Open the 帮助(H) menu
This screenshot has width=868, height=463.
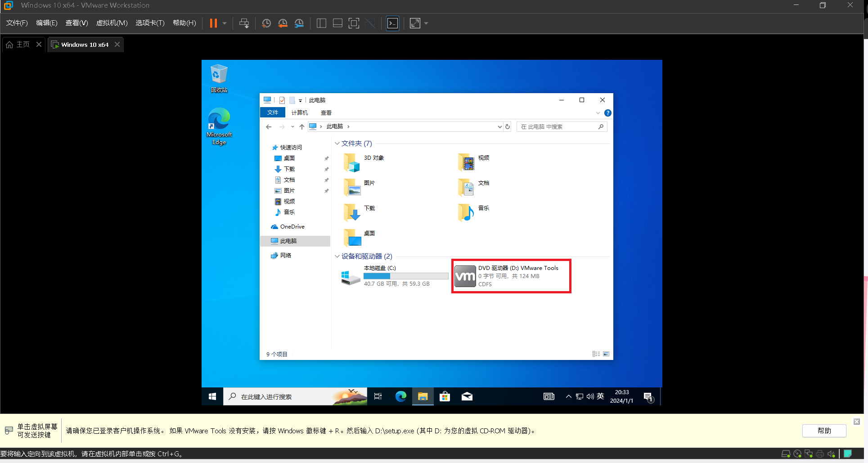tap(184, 23)
